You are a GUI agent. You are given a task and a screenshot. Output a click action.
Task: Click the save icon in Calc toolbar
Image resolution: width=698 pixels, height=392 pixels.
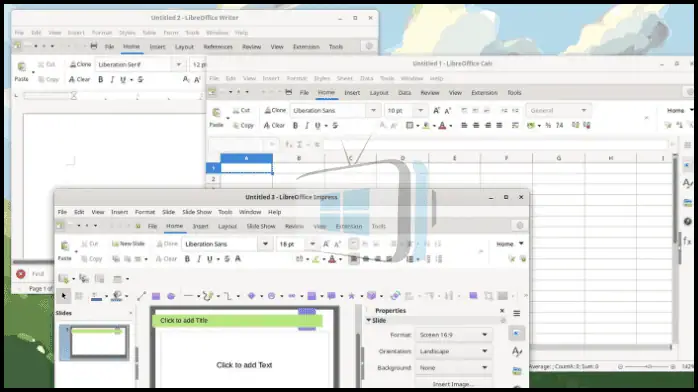pos(288,92)
